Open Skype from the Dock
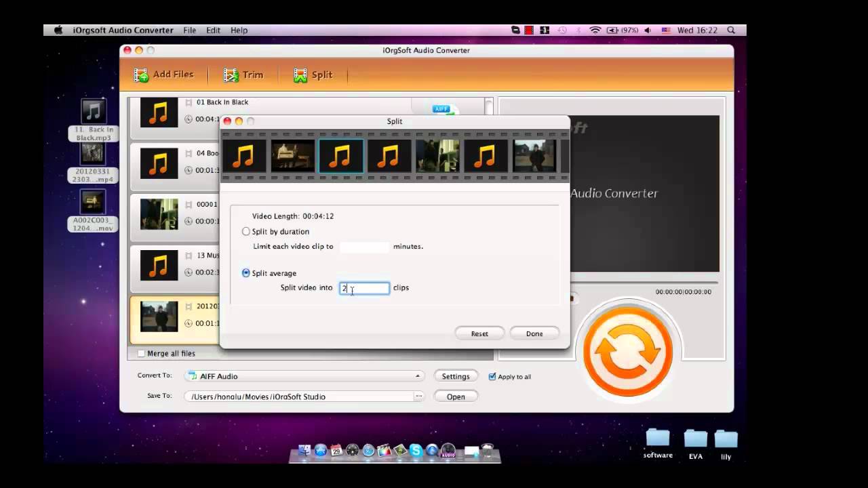 coord(416,451)
